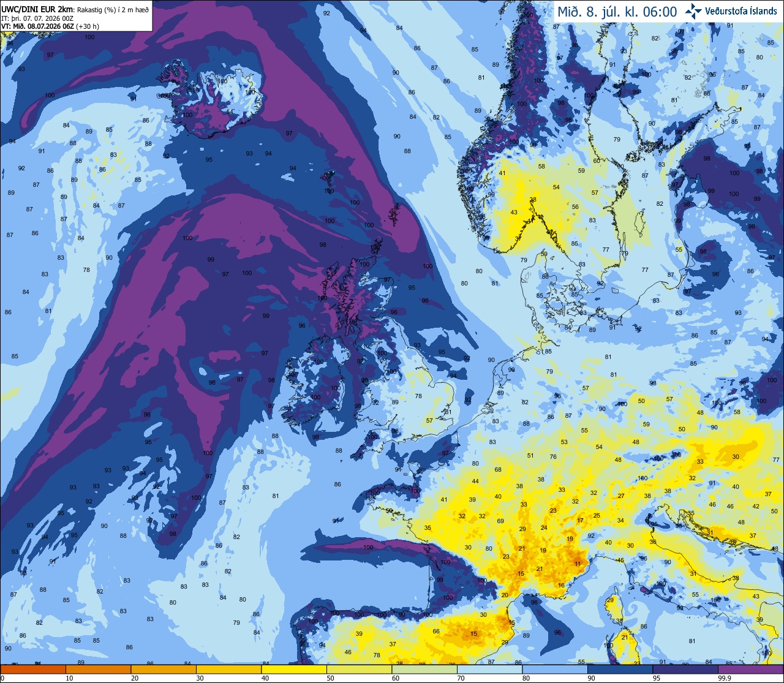Select the 90–95 dark blue legend swatch
Screen dimensions: 784x683
pos(621,670)
